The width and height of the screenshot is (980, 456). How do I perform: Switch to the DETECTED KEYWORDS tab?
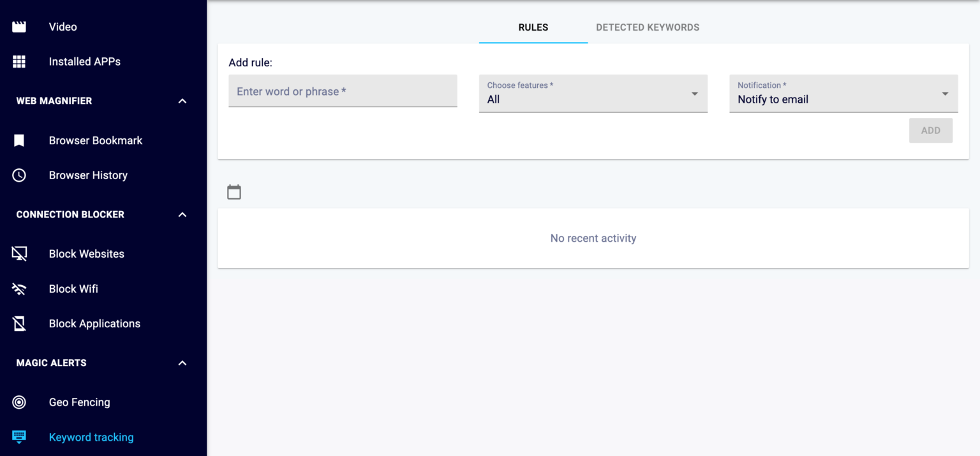648,27
